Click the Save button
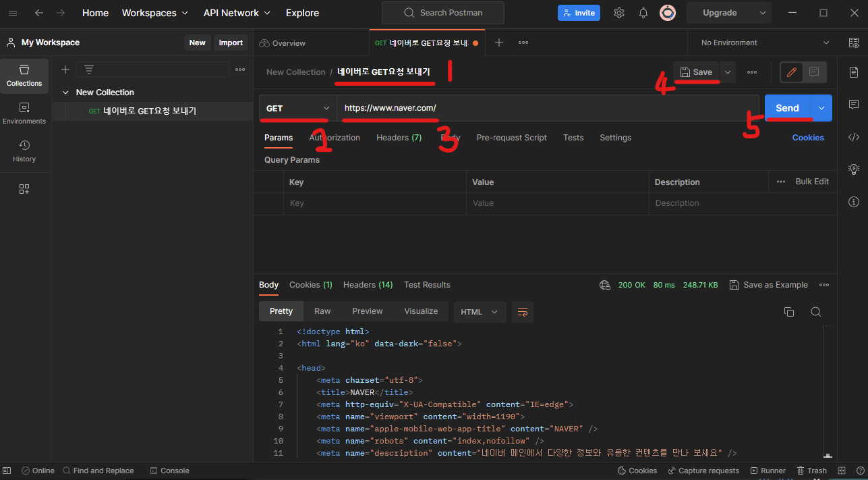Image resolution: width=868 pixels, height=480 pixels. tap(696, 72)
